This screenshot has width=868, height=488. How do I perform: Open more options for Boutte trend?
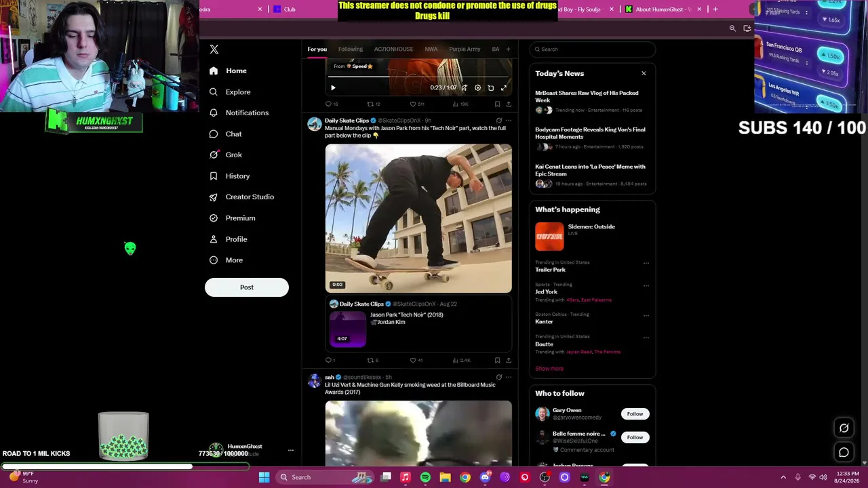point(646,337)
